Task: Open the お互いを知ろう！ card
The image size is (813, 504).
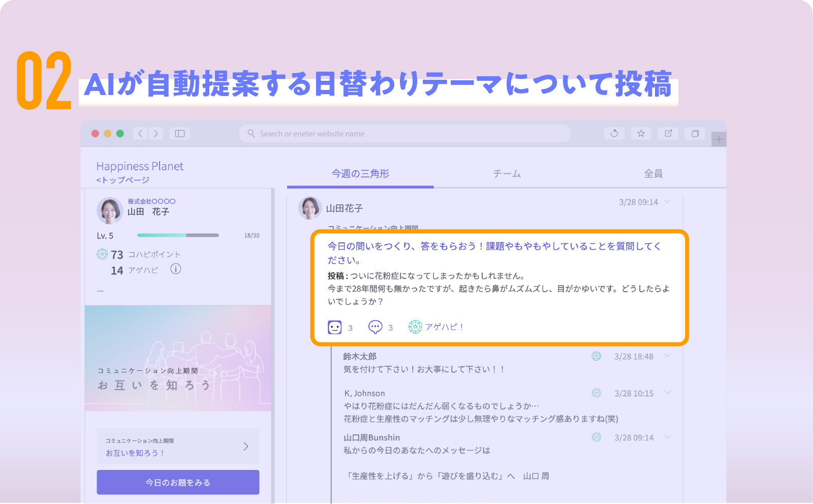Action: (178, 446)
